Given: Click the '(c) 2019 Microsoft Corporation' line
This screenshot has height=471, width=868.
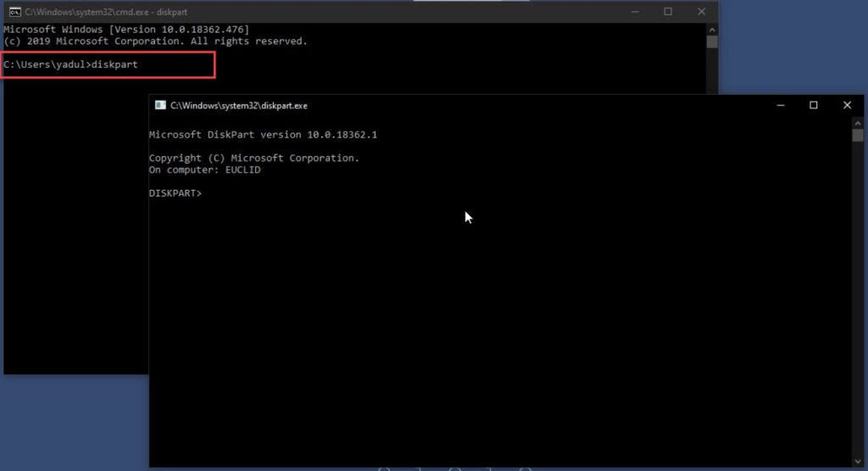Looking at the screenshot, I should pyautogui.click(x=155, y=42).
